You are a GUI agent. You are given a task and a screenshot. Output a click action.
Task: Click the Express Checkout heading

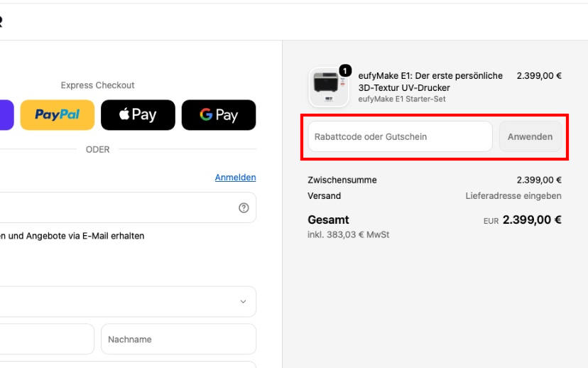[97, 85]
